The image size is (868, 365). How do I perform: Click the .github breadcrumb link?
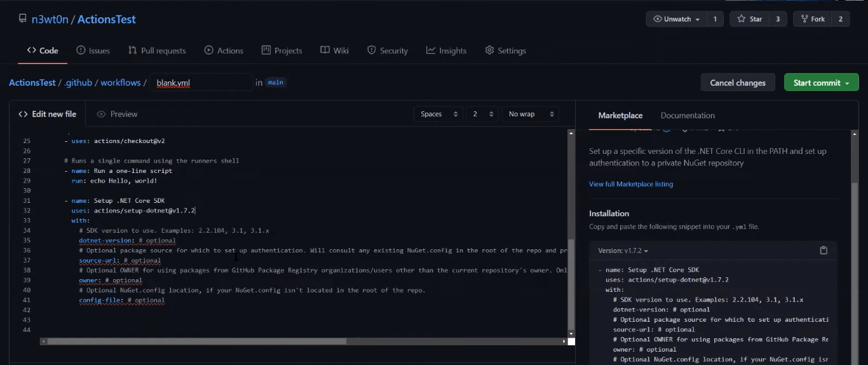(78, 83)
